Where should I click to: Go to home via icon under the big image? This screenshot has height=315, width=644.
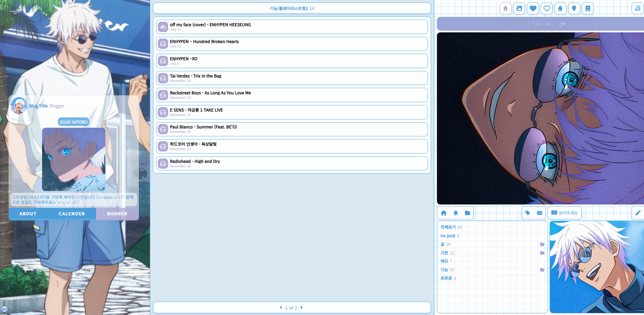tap(444, 213)
